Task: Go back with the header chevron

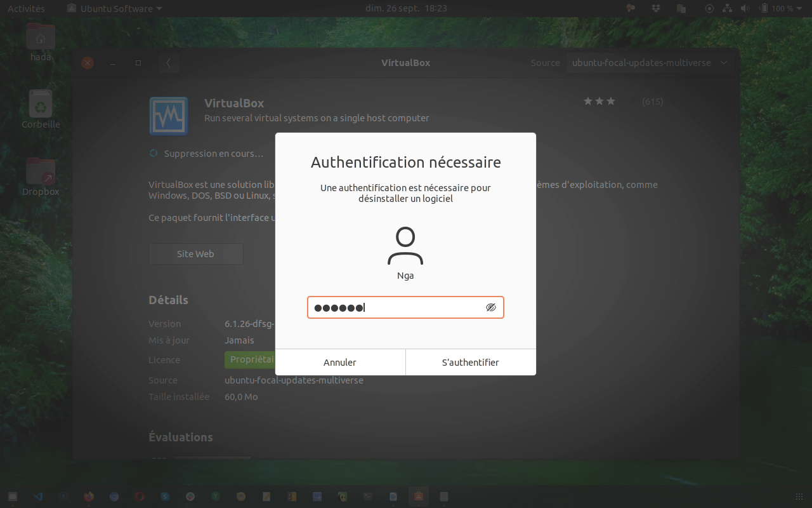Action: pos(169,63)
